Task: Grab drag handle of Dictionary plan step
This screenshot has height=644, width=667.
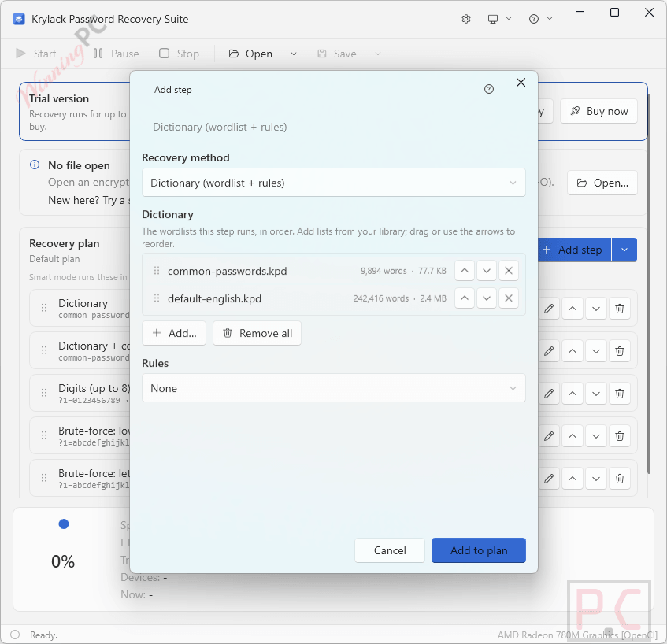Action: (44, 308)
